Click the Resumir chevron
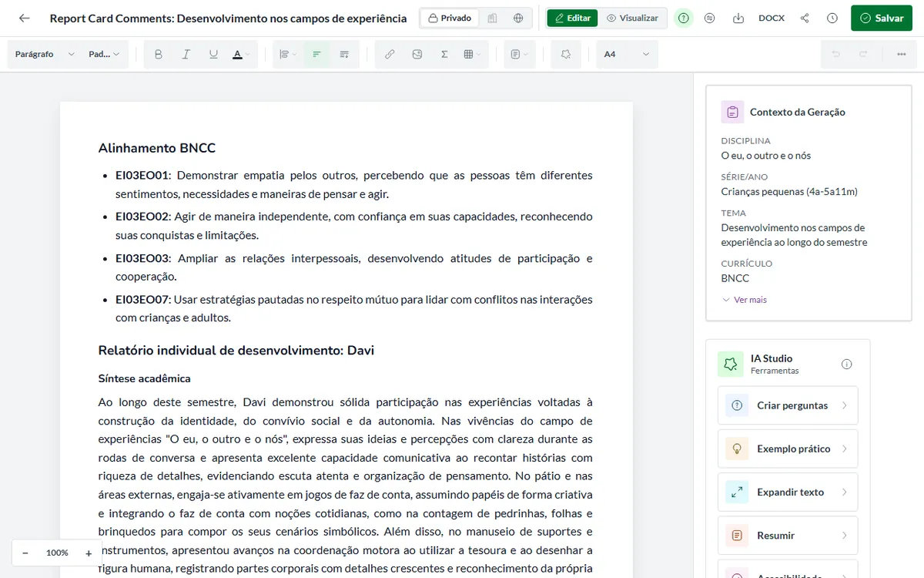The width and height of the screenshot is (924, 578). [x=845, y=535]
